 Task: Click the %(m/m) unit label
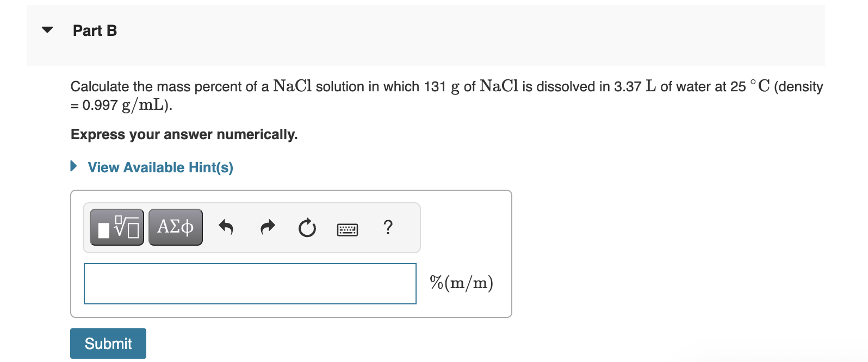461,282
